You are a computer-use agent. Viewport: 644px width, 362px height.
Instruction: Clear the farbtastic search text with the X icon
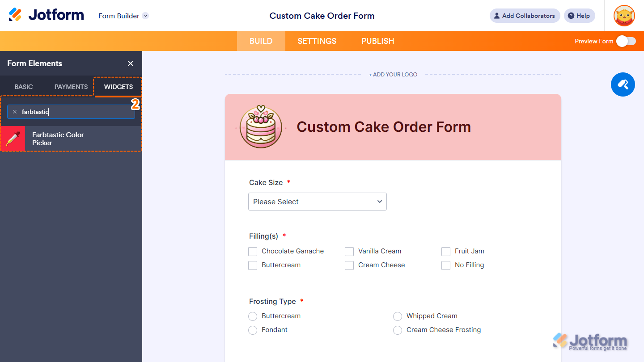[15, 112]
